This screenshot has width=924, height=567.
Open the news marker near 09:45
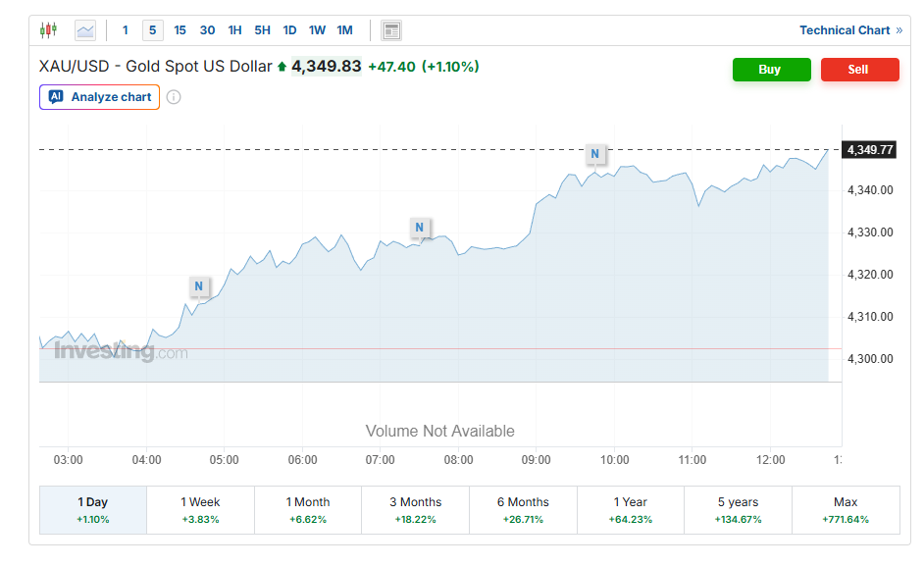point(594,154)
